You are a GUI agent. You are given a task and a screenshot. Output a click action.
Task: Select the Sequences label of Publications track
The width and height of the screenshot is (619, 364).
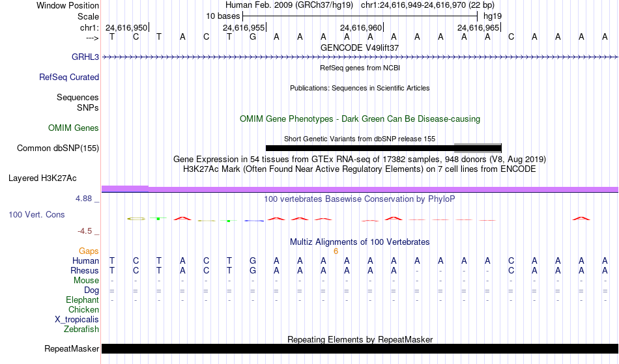click(78, 97)
